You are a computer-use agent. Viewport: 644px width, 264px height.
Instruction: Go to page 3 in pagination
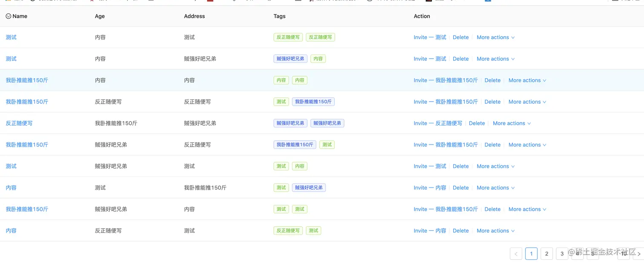[x=562, y=254]
